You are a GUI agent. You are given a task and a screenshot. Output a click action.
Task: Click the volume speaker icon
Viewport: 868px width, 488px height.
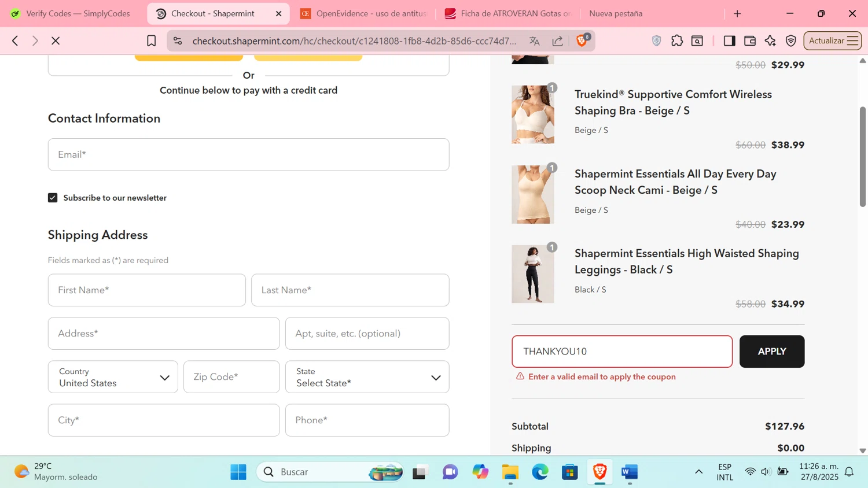point(766,472)
